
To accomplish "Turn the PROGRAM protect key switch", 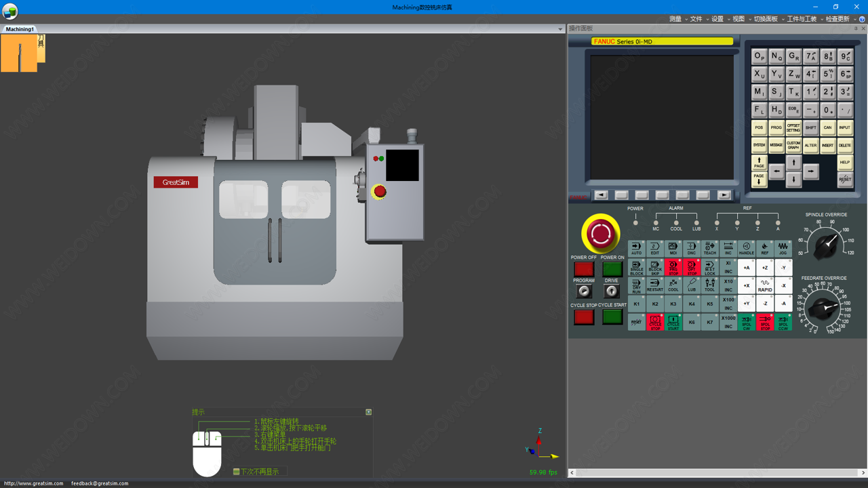I will pos(584,291).
